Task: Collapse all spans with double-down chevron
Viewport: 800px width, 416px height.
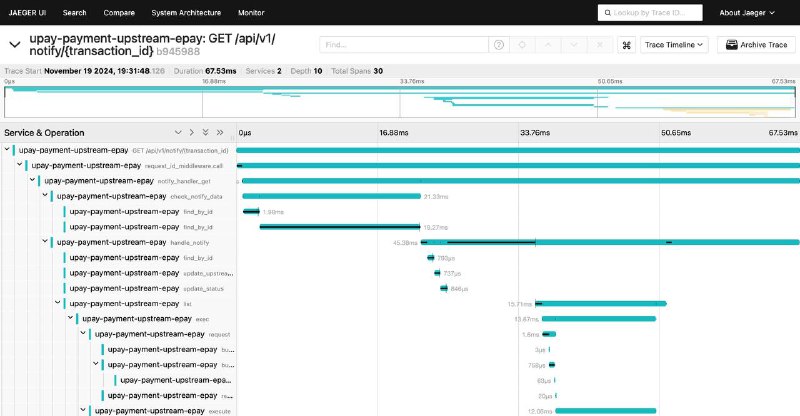Action: click(x=205, y=133)
